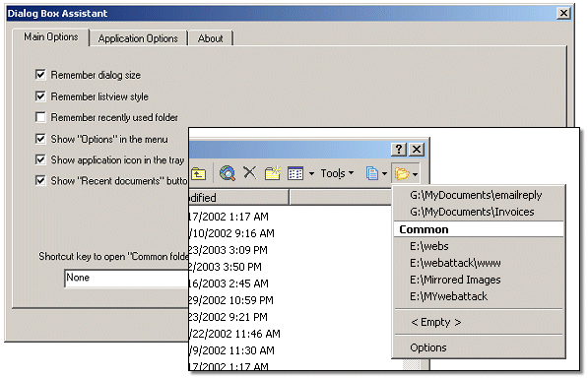
Task: Click the Create New Folder icon
Action: [273, 173]
